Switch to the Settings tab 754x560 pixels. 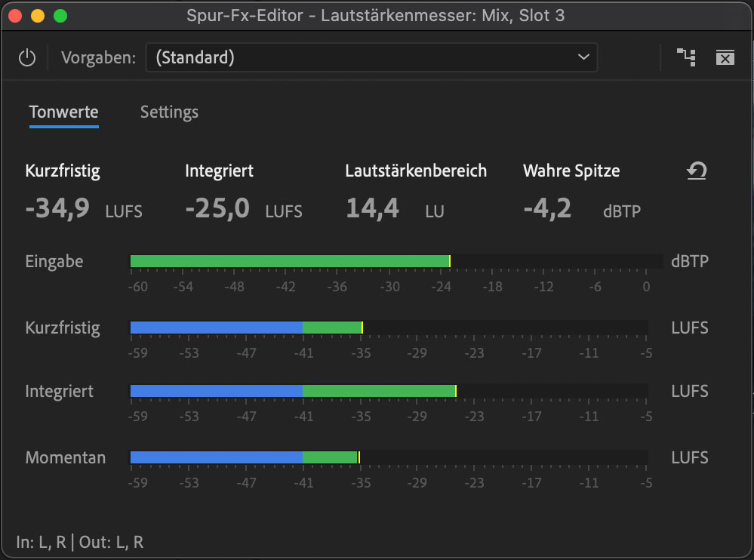coord(168,112)
